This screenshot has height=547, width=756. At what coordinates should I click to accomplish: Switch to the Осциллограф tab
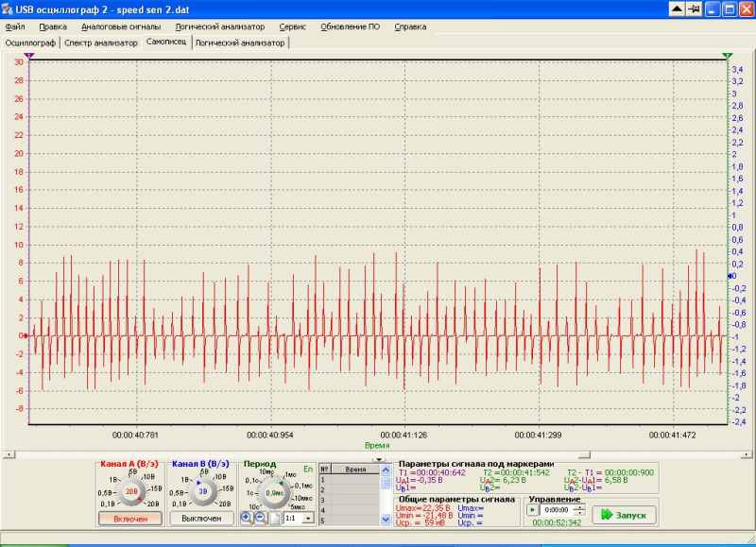(x=30, y=43)
